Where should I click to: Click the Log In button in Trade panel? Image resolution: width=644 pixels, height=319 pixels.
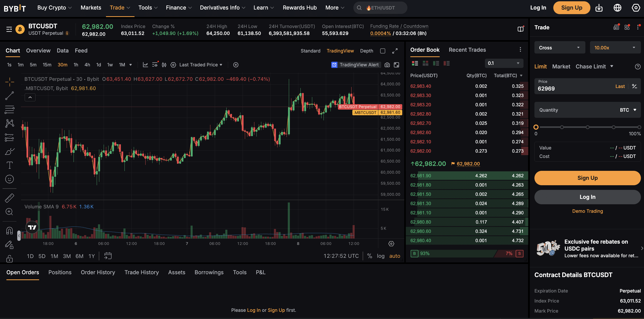587,197
